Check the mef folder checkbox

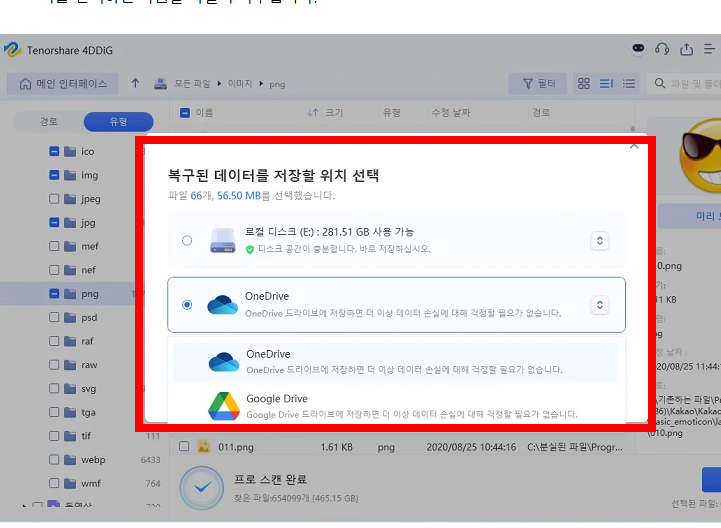pos(54,246)
